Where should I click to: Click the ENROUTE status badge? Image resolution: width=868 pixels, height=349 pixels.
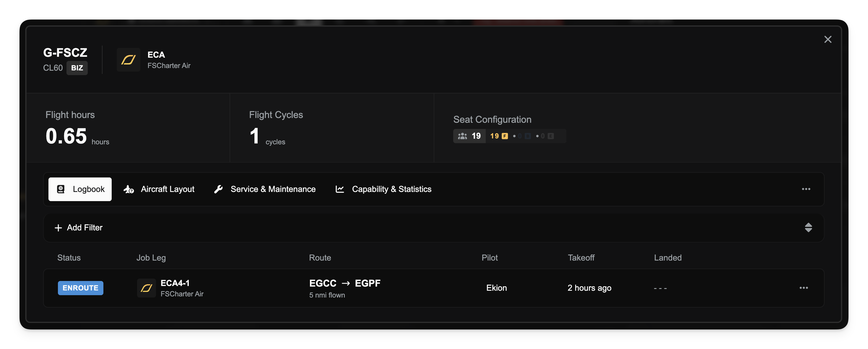81,288
